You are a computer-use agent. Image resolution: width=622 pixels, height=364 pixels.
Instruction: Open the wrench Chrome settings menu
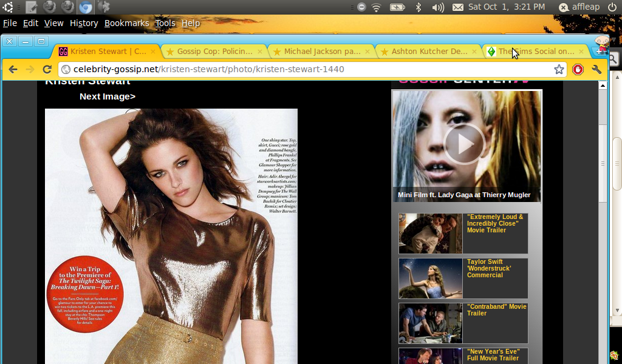click(596, 69)
